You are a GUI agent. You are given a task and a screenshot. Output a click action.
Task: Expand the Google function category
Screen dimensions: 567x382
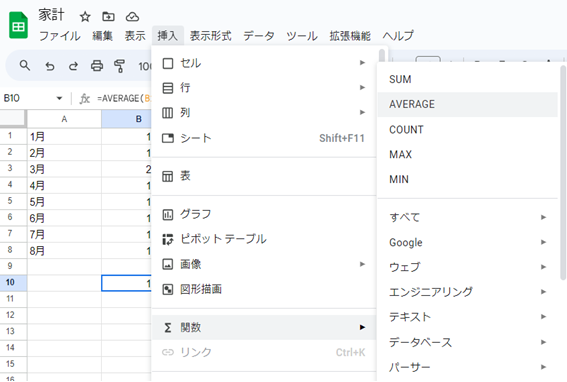[468, 242]
